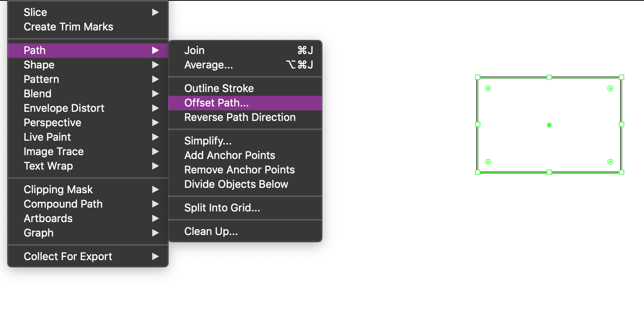
Task: Open the Average dialog option
Action: tap(245, 65)
